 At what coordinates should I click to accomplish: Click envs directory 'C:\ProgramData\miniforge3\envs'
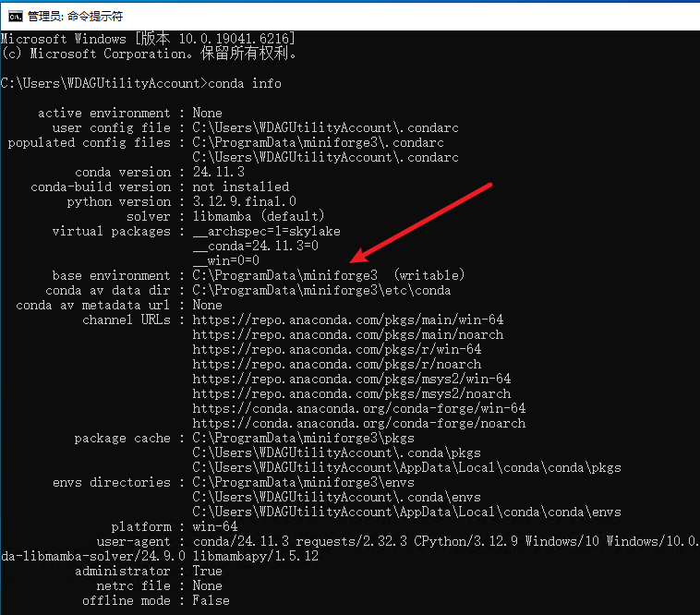[x=304, y=482]
